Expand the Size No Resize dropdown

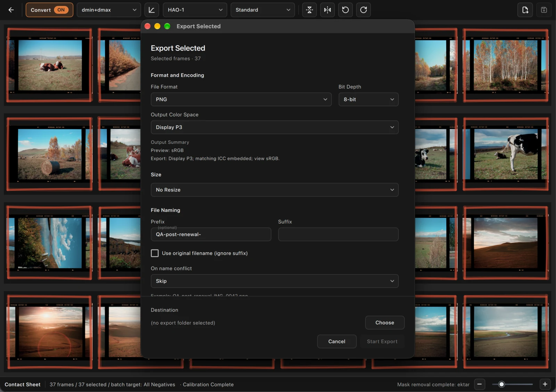(x=275, y=190)
